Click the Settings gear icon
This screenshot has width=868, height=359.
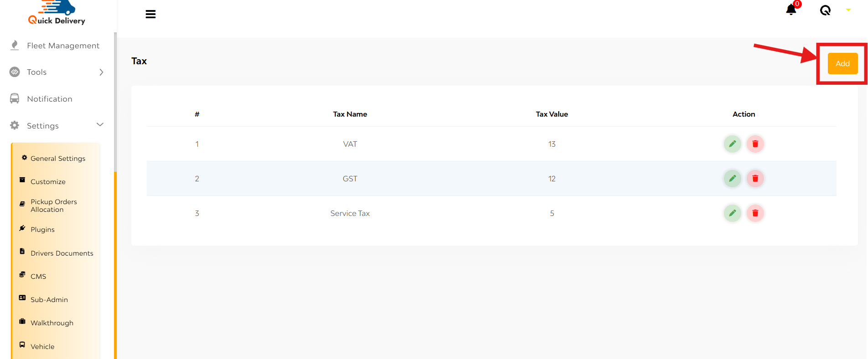(x=15, y=125)
